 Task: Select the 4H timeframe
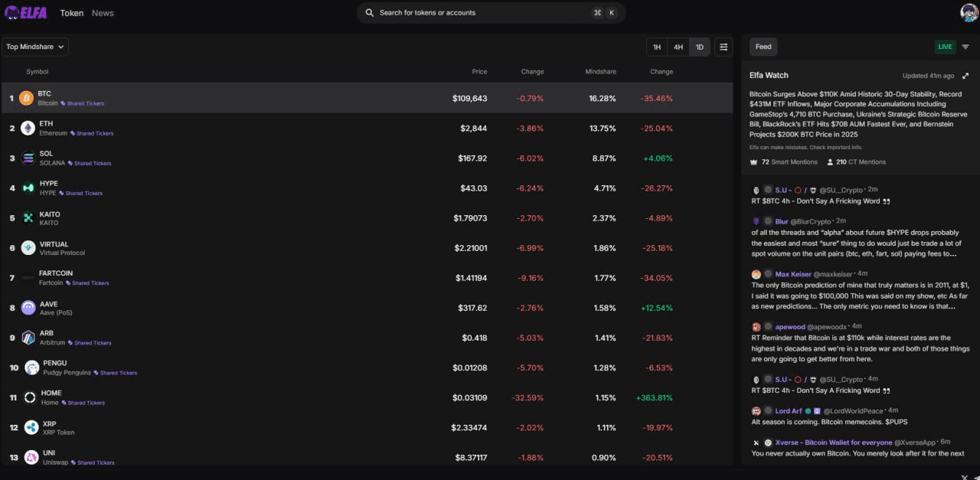coord(678,47)
